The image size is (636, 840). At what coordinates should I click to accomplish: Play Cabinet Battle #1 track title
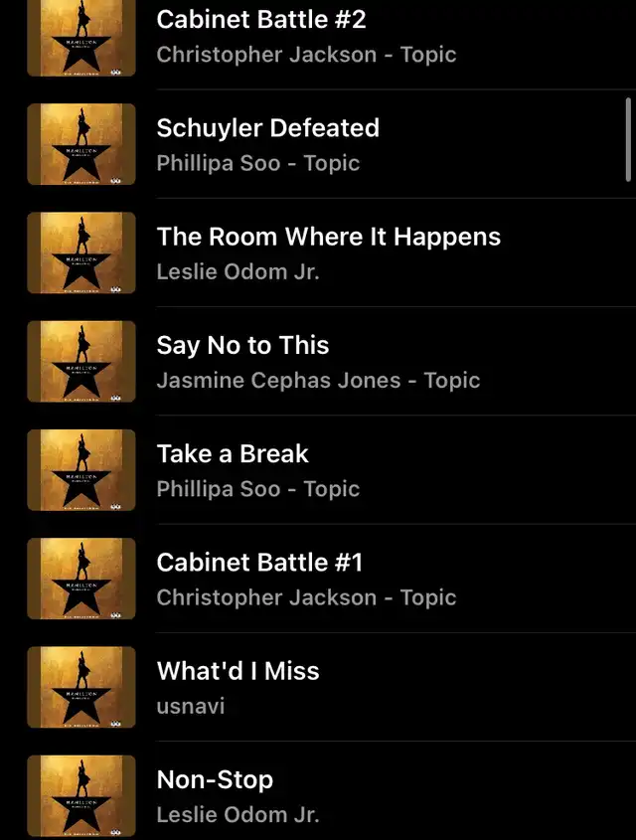(x=259, y=563)
